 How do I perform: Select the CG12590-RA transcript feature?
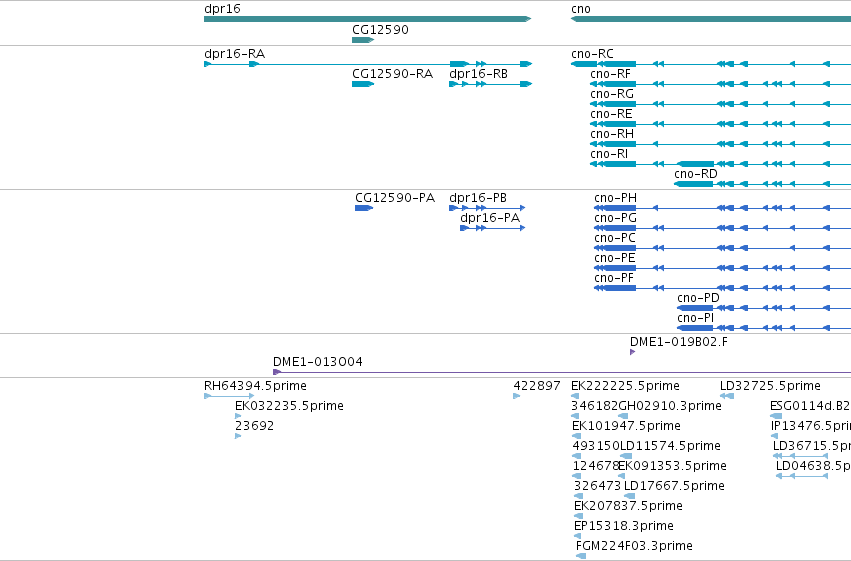click(x=363, y=84)
